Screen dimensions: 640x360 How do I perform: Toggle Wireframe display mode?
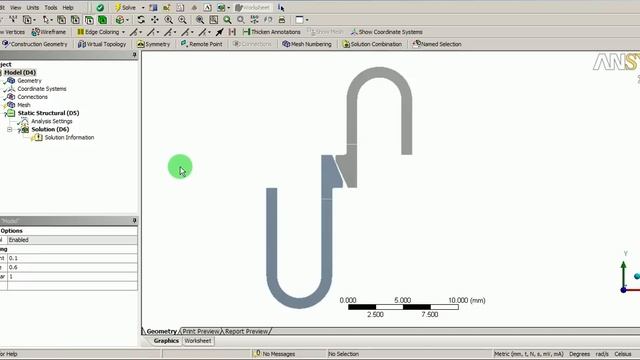pos(49,32)
